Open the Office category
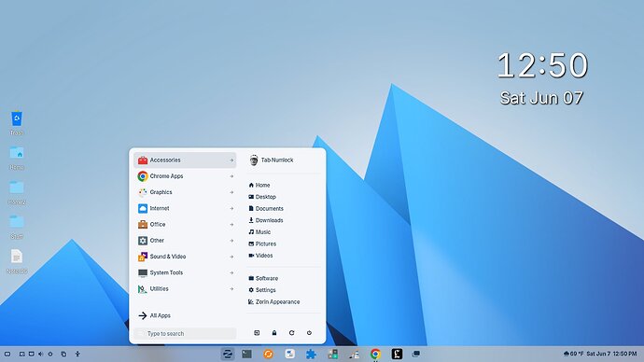This screenshot has height=362, width=644. click(x=185, y=225)
